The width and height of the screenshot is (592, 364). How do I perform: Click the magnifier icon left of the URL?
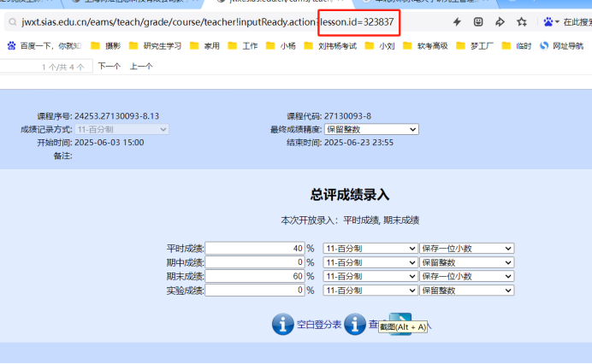click(13, 22)
